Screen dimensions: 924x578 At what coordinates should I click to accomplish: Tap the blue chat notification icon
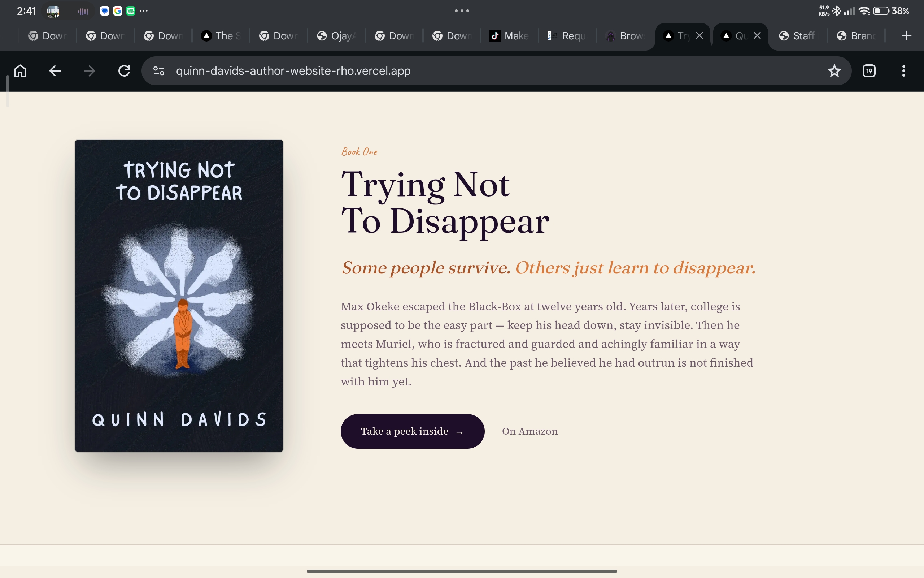point(105,11)
